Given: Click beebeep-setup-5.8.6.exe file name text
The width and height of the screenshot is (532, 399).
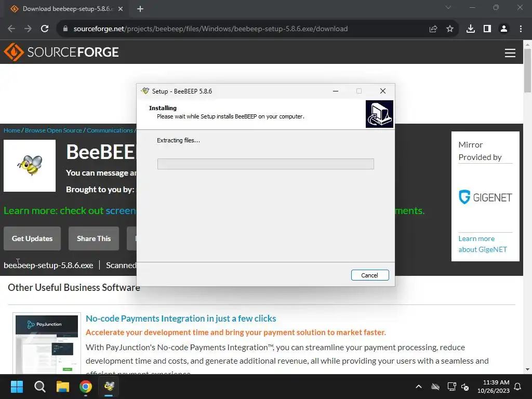Looking at the screenshot, I should pos(48,265).
